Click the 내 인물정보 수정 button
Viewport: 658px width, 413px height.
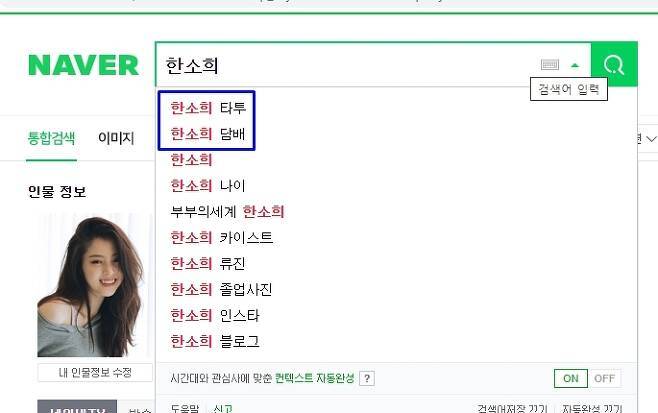[x=95, y=373]
